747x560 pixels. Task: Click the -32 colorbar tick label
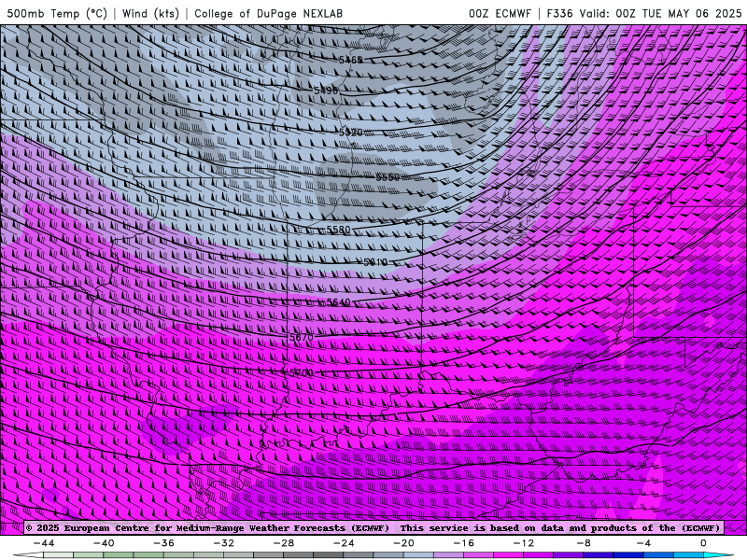(x=224, y=543)
